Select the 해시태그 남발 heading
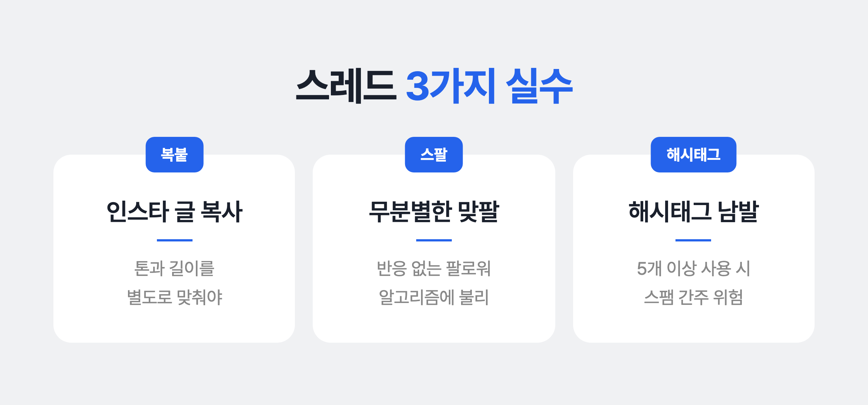This screenshot has height=405, width=868. [693, 212]
